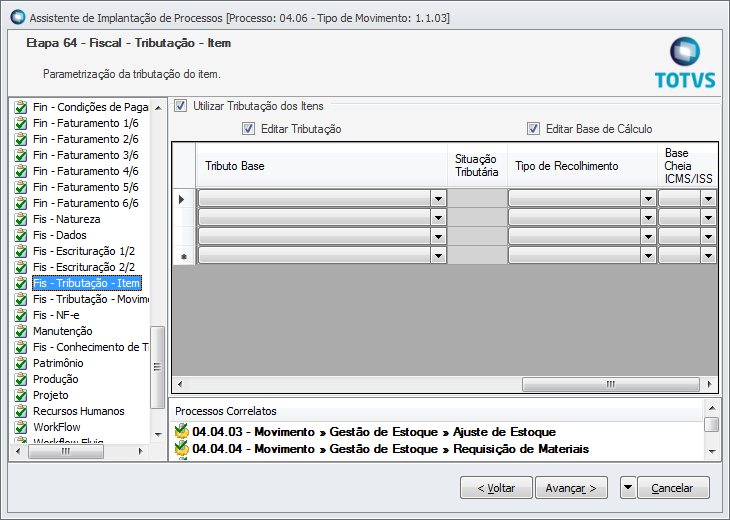Viewport: 730px width, 520px height.
Task: Click first row Situação Tributária cell
Action: tap(477, 199)
